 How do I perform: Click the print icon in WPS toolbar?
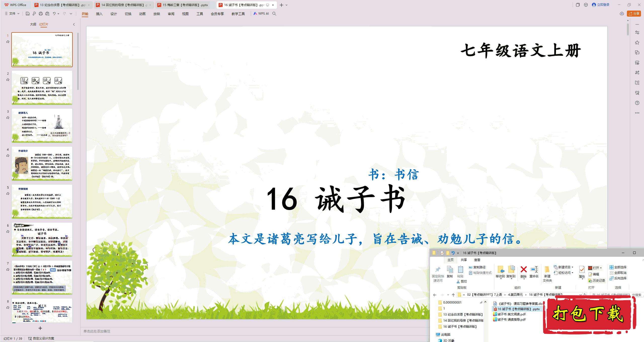41,14
